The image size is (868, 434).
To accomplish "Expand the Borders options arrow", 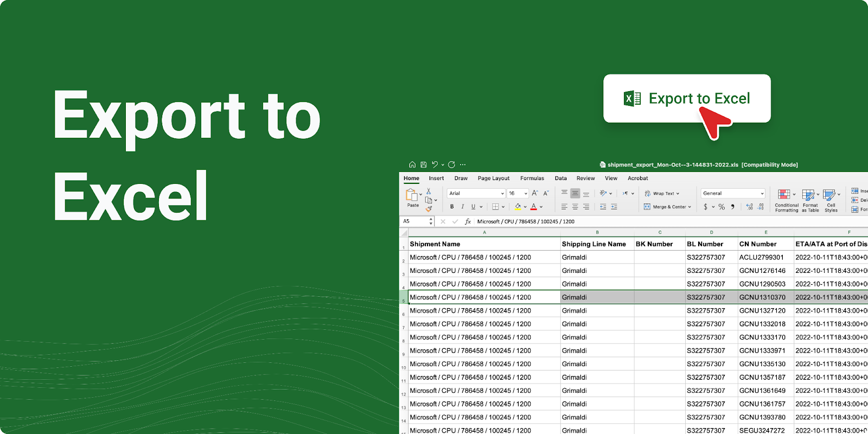I will (503, 207).
